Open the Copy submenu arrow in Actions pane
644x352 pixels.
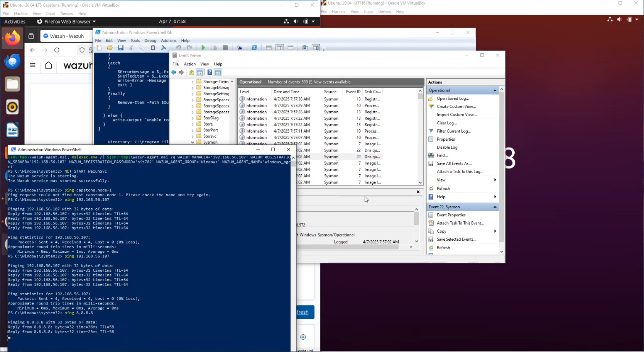[495, 231]
